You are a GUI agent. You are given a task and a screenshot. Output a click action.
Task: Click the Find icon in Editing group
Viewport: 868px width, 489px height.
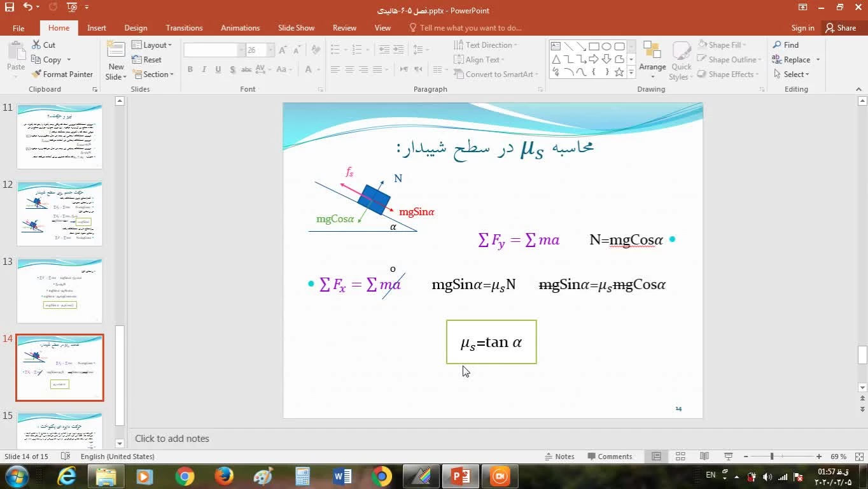pos(785,45)
